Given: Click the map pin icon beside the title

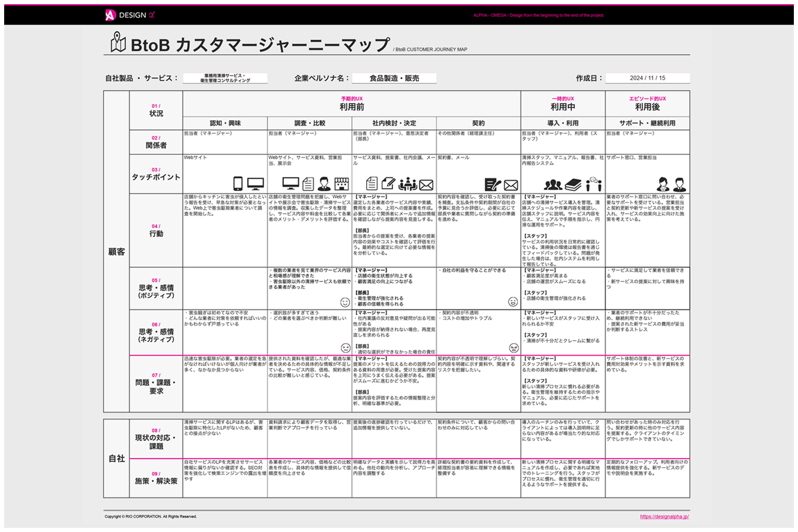Looking at the screenshot, I should pos(118,42).
